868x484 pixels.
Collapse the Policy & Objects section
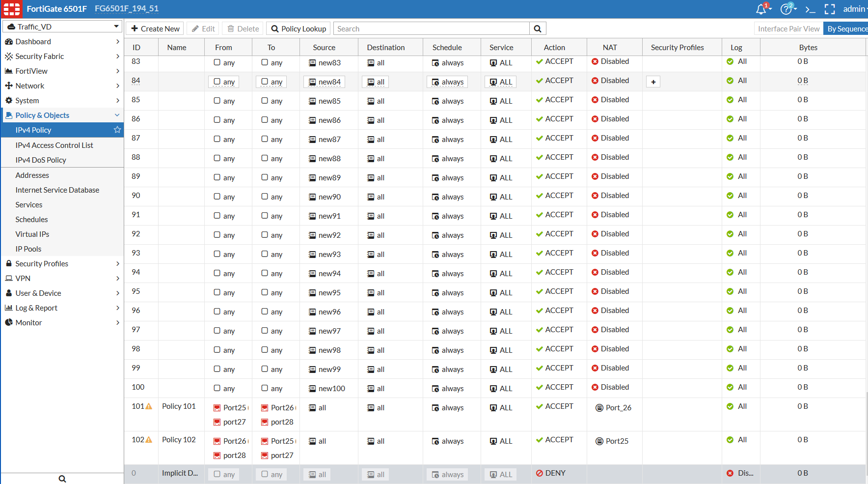pos(117,115)
